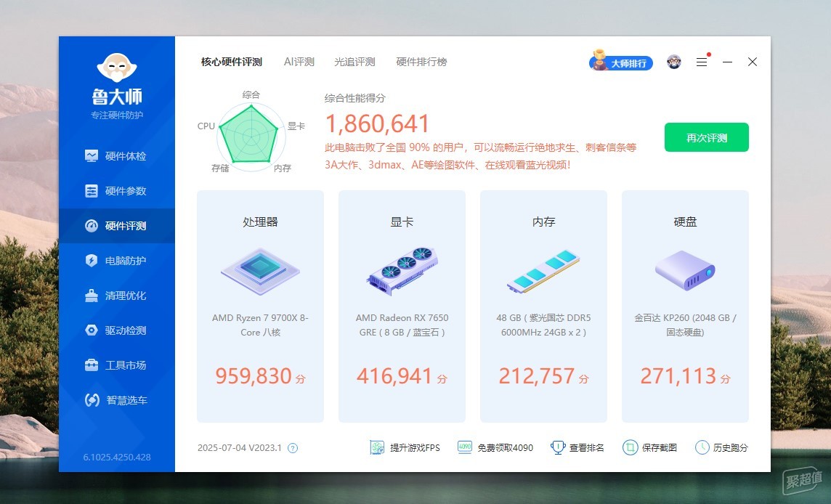Viewport: 831px width, 504px height.
Task: Click the 免费领取4090 icon
Action: [x=465, y=447]
